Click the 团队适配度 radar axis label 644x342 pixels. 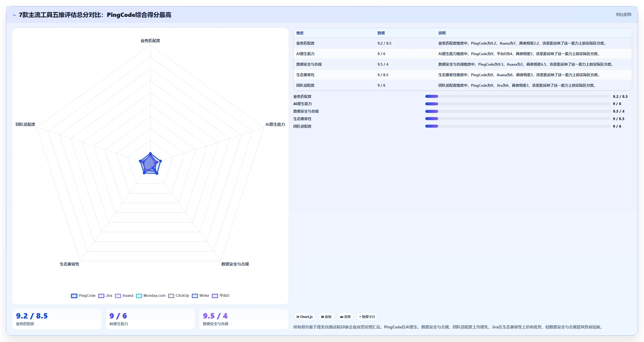coord(25,124)
